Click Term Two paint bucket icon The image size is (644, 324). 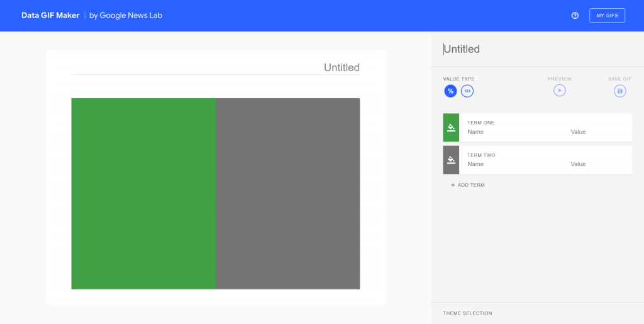point(451,160)
